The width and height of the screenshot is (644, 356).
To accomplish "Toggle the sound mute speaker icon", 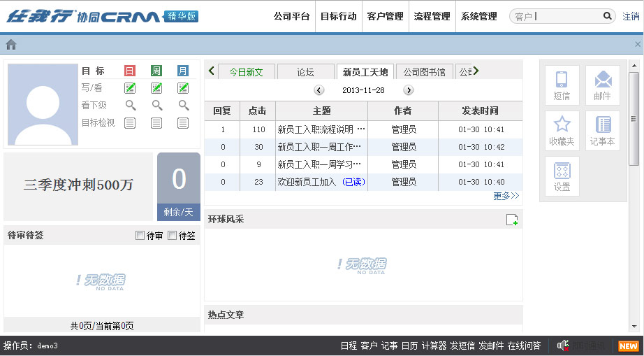I will point(562,346).
